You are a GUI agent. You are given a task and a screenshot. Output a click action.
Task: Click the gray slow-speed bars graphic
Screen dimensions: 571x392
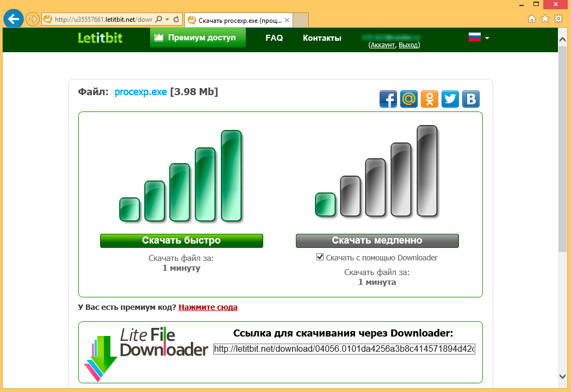click(x=376, y=171)
